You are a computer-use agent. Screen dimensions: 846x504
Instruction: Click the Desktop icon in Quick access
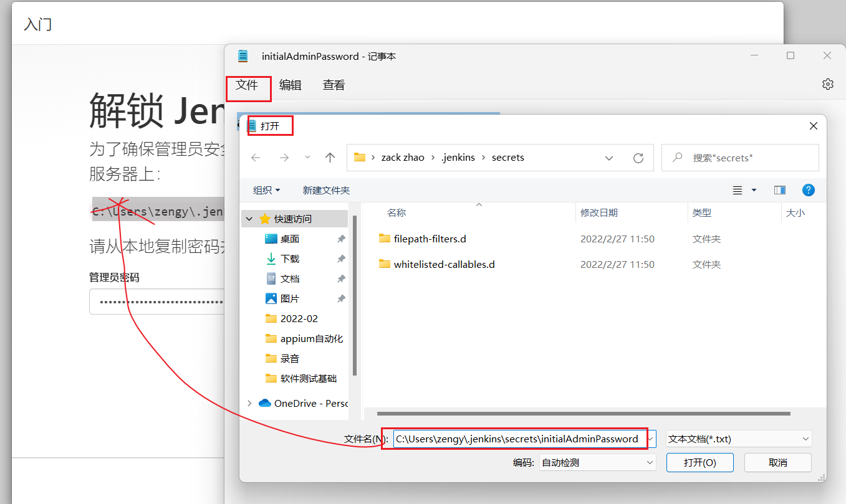271,239
